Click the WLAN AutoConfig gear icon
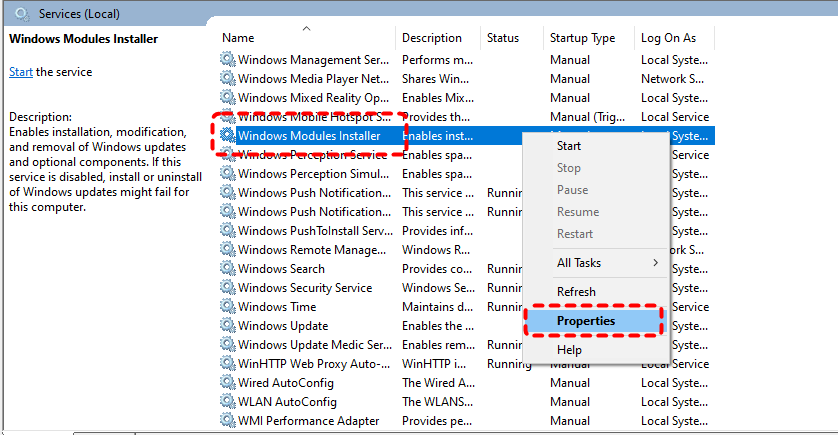Viewport: 838px width, 435px height. pos(228,402)
